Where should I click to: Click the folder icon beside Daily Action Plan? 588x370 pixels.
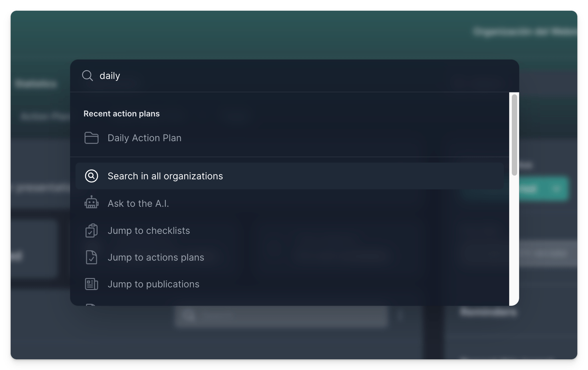(x=91, y=138)
